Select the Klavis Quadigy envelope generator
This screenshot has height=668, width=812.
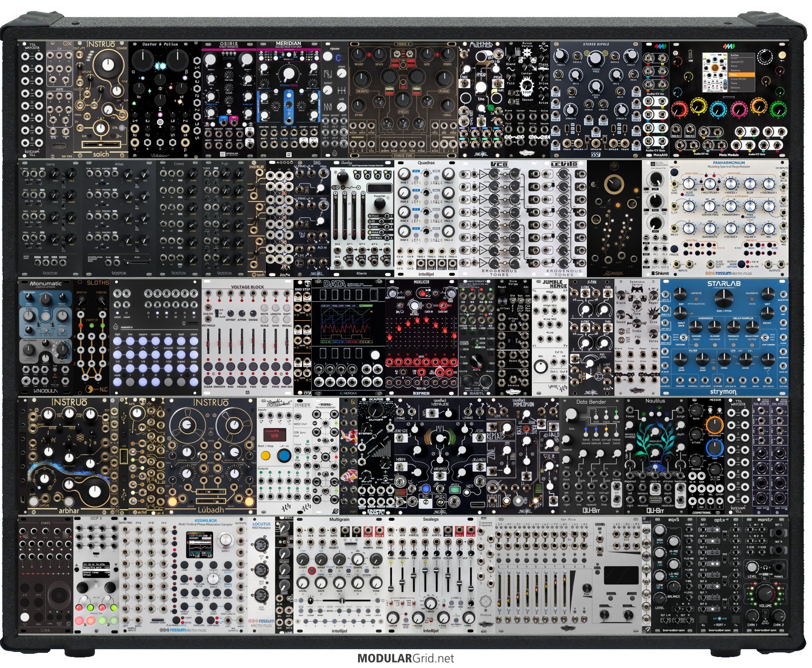pos(362,218)
